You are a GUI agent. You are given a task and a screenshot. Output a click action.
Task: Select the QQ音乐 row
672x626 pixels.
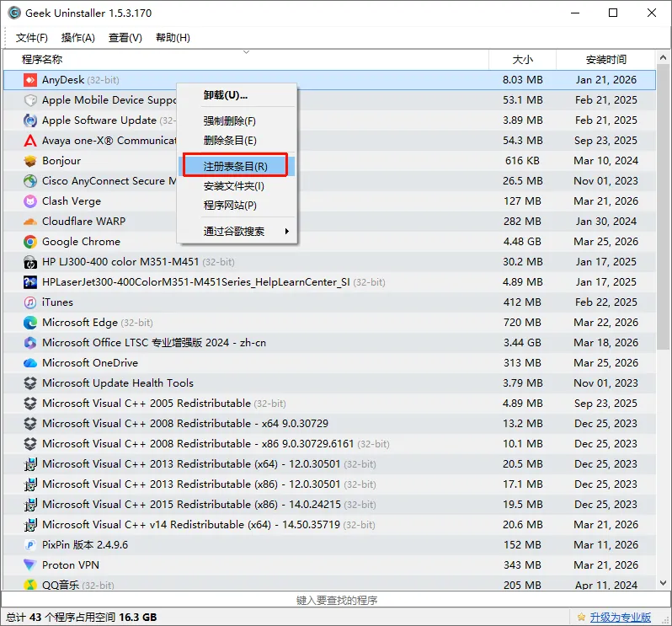tap(329, 584)
